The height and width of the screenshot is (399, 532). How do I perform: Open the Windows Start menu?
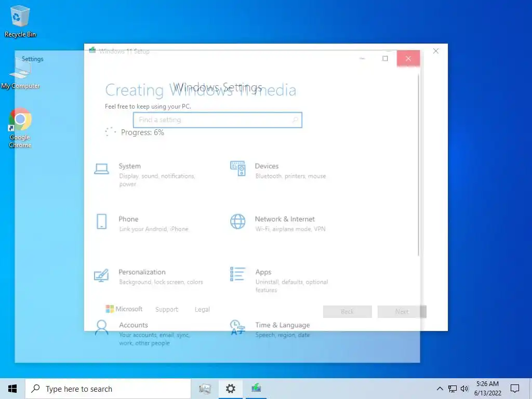[12, 389]
